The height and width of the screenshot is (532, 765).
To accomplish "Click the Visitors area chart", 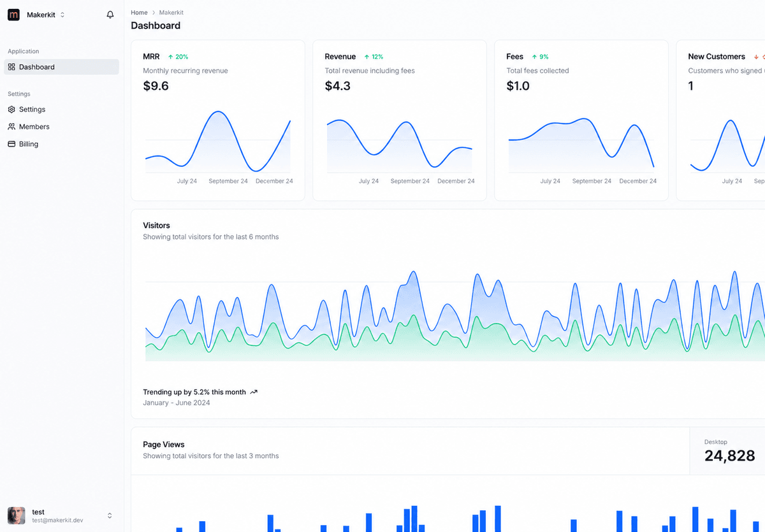I will pos(455,315).
